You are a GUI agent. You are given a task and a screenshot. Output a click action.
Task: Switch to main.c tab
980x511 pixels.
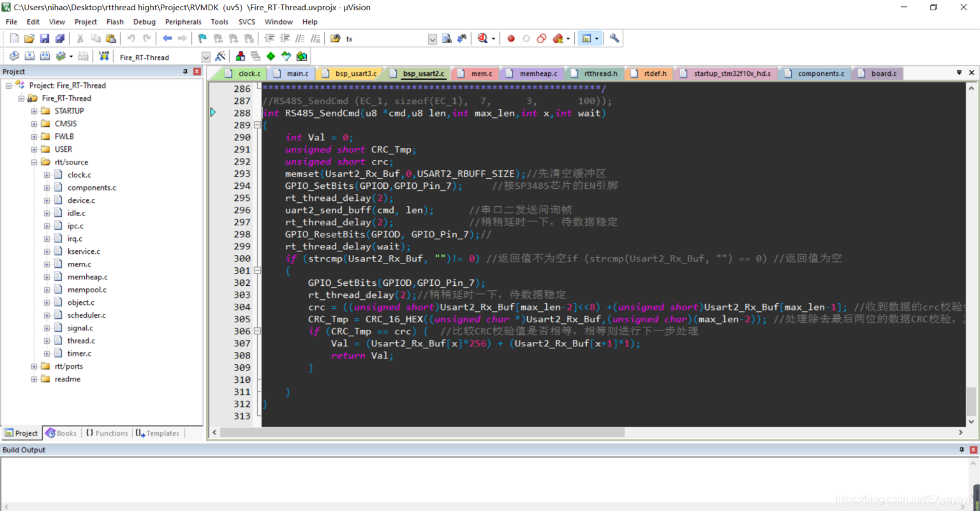292,73
